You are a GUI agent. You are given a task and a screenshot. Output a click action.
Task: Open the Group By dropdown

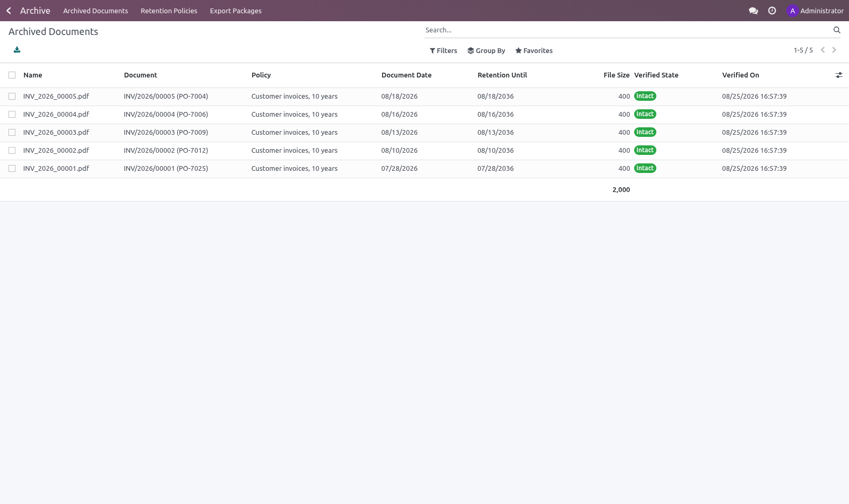(x=486, y=51)
